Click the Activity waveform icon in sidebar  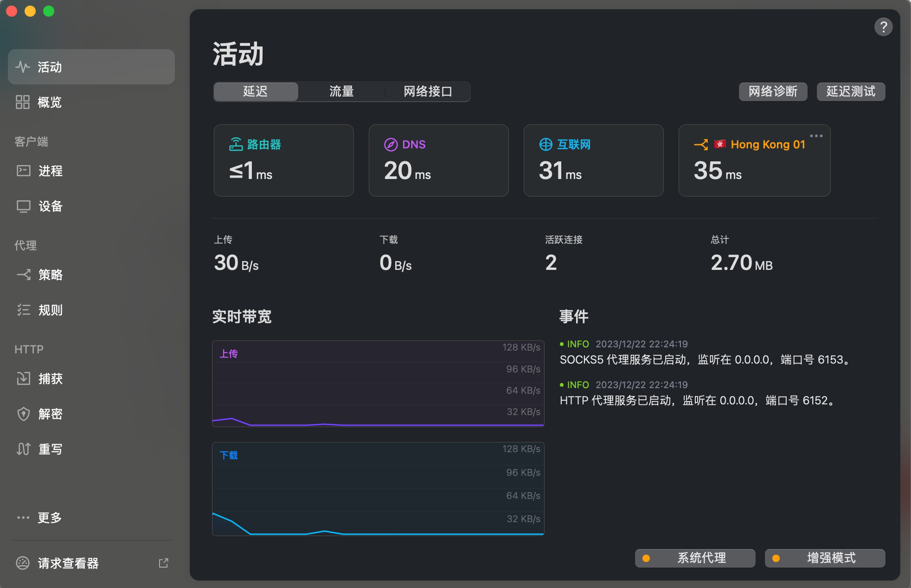pos(22,67)
